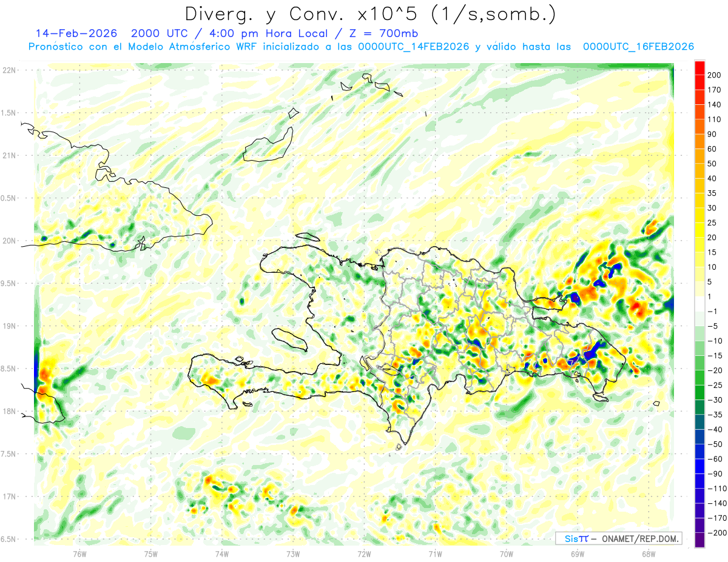Viewport: 728px width, 562px height.
Task: Click the blue swatch between -60 and -90
Action: point(699,467)
